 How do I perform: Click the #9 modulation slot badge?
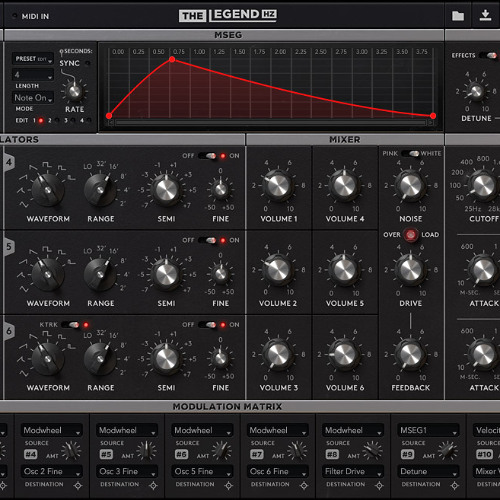(408, 454)
